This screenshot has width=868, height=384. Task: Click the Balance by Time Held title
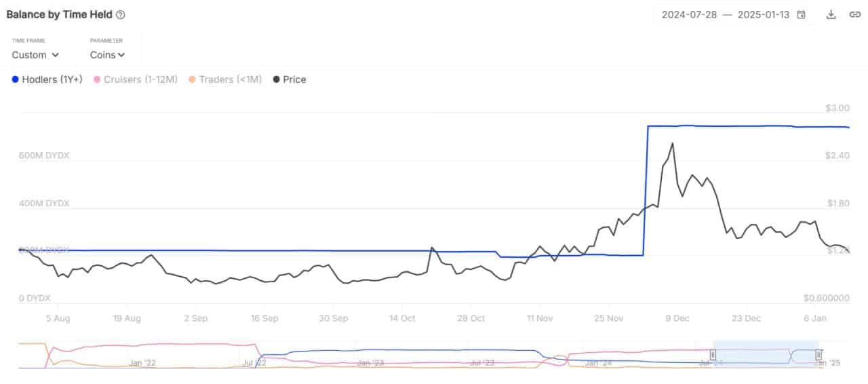click(59, 14)
